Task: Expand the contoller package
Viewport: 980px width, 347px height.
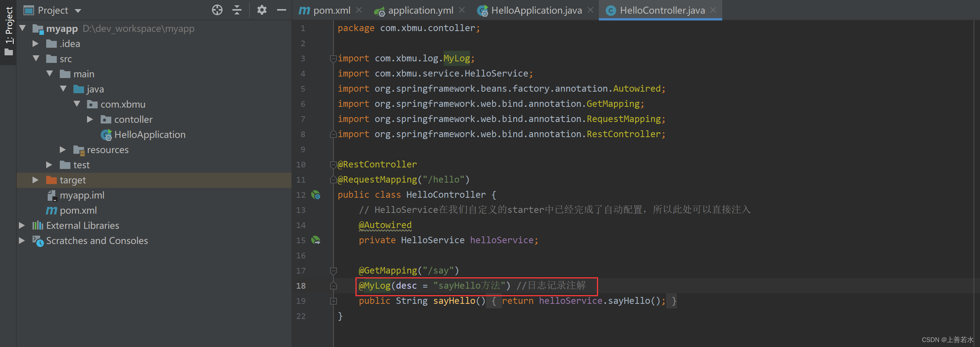Action: coord(90,119)
